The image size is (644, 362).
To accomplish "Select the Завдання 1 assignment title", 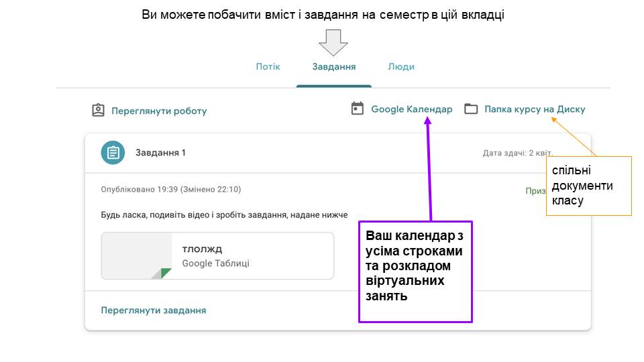I will pos(160,153).
